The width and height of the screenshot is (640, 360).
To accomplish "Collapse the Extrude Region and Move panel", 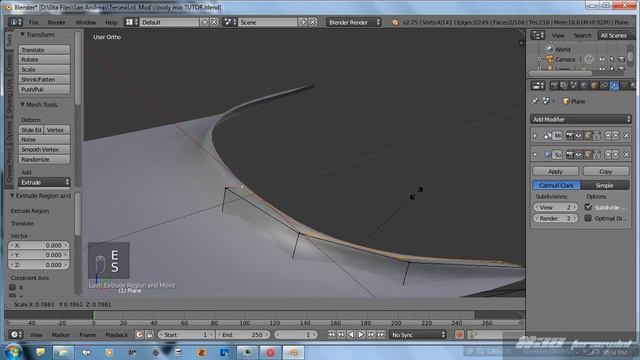I will (12, 196).
